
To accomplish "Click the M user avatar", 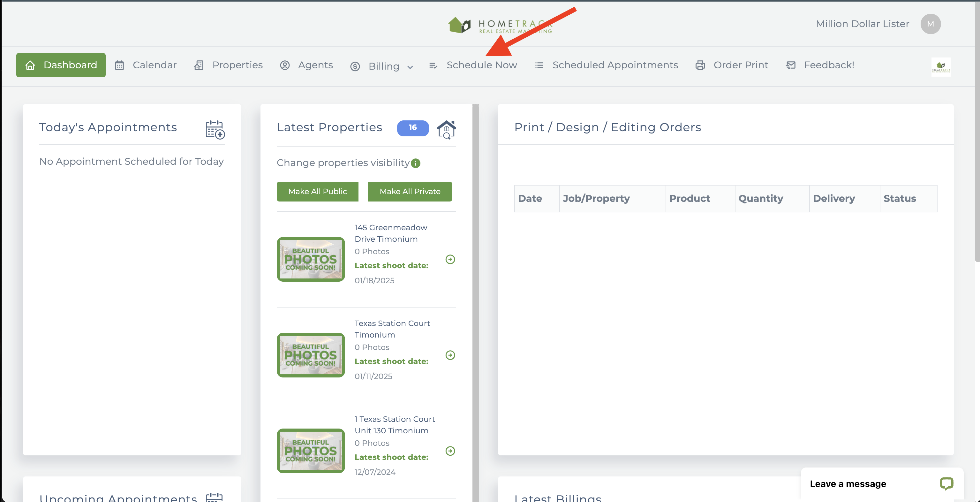I will (x=930, y=24).
